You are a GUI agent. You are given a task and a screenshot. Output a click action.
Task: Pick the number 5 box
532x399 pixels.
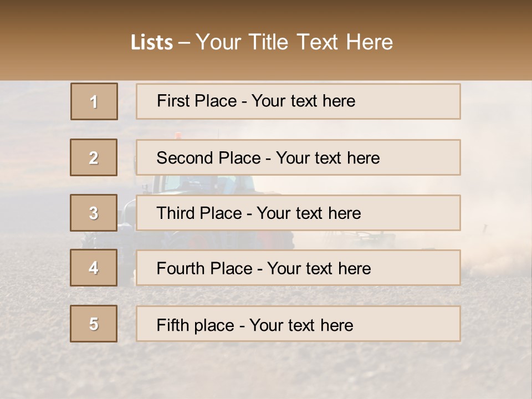[x=94, y=324]
